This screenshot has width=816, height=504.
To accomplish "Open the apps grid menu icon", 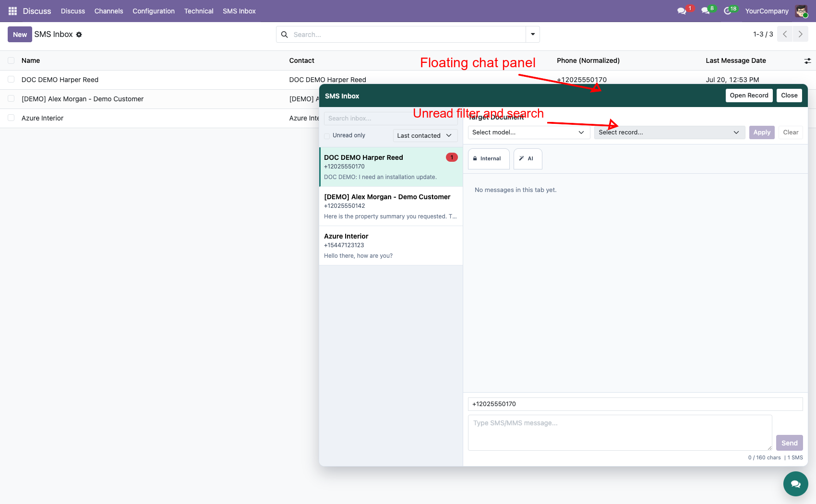I will pos(12,11).
